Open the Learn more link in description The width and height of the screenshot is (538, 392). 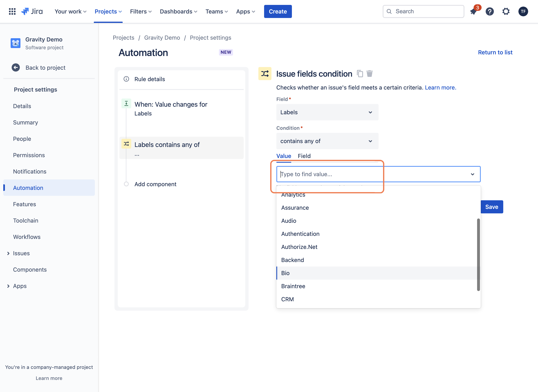click(x=440, y=87)
